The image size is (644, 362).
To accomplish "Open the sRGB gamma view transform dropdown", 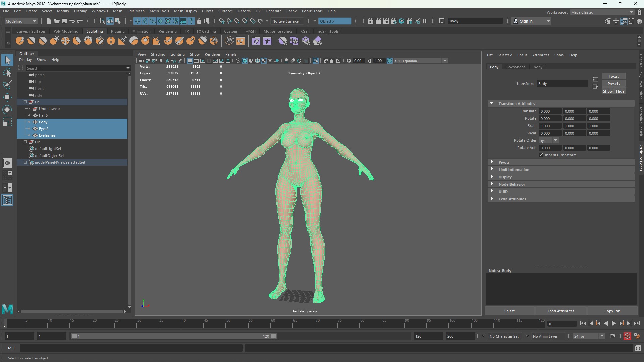I will tap(421, 61).
